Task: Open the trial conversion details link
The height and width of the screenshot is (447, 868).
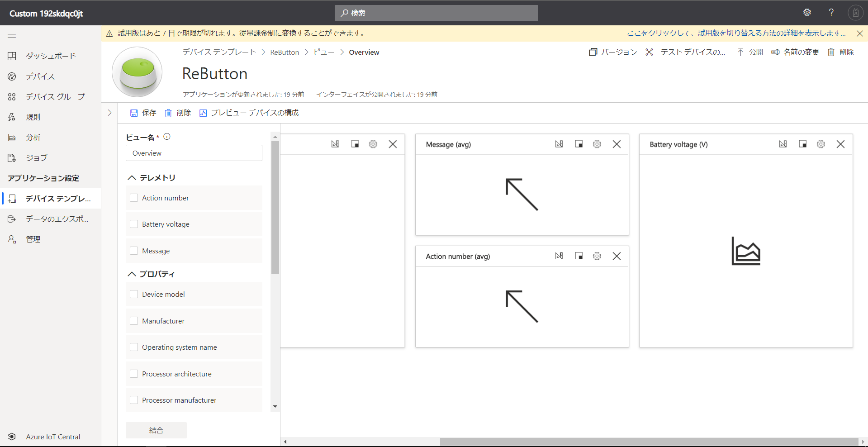Action: click(736, 33)
